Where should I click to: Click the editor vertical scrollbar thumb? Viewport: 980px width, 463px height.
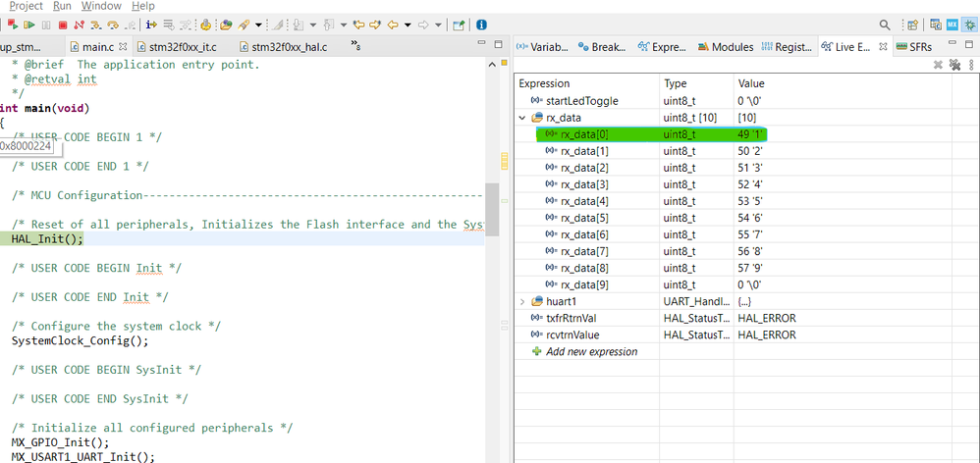[492, 210]
